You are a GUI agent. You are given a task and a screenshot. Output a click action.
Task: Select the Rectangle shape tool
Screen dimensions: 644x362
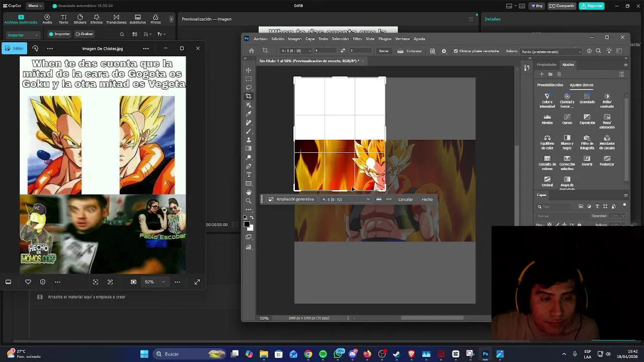click(249, 183)
